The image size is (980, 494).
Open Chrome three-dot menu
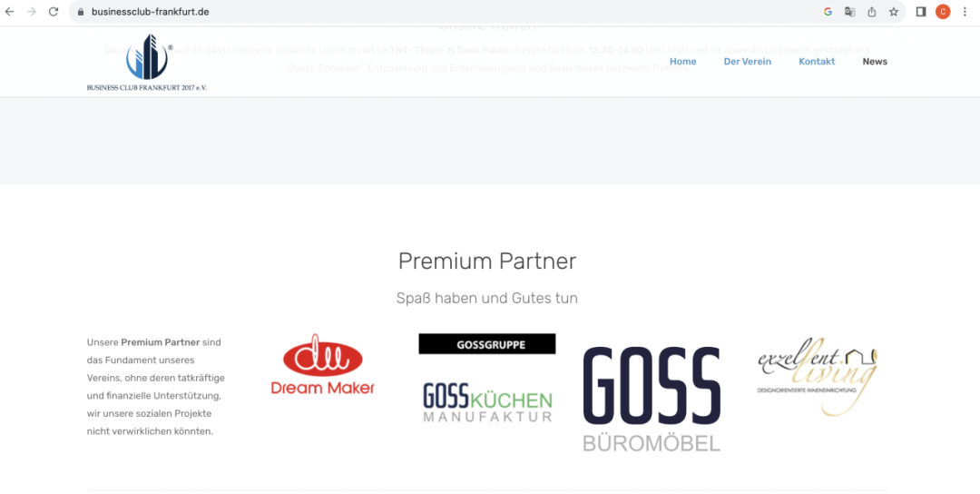[965, 11]
